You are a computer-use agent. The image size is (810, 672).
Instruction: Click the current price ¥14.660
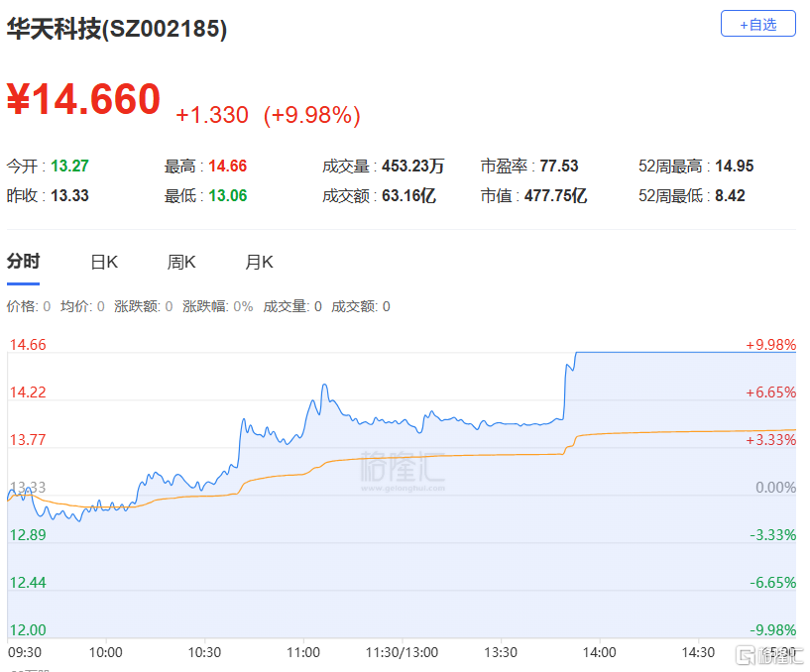pos(83,99)
